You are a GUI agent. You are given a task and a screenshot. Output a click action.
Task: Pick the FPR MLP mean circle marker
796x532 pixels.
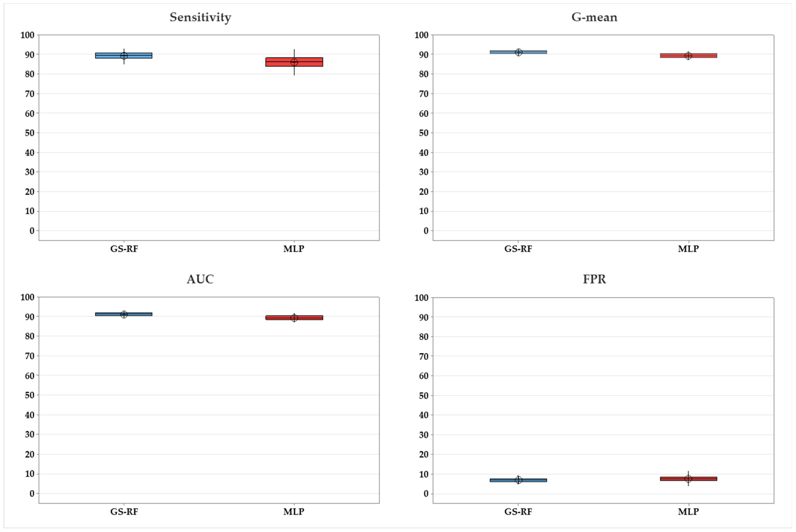point(688,479)
